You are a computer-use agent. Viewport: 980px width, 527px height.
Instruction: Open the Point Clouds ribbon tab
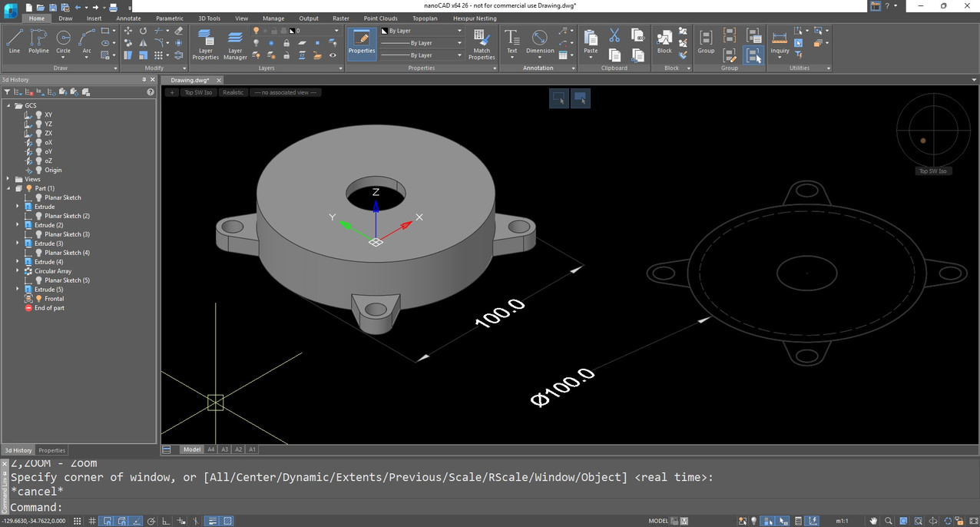381,18
